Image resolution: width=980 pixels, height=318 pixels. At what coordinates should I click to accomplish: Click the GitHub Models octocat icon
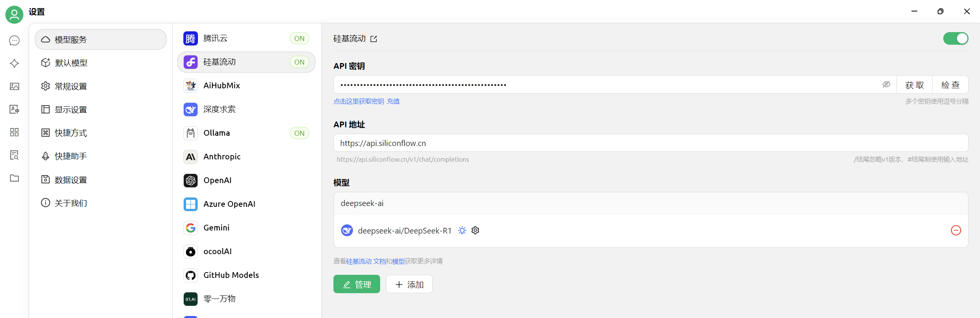tap(191, 275)
